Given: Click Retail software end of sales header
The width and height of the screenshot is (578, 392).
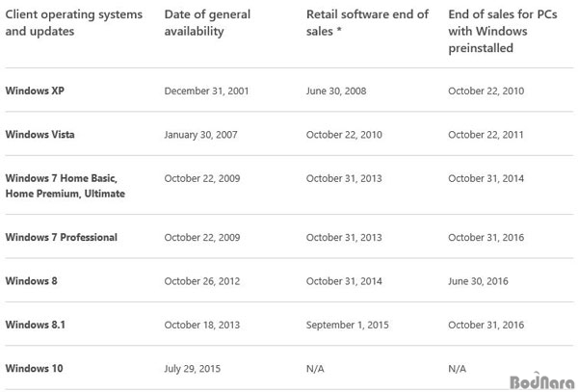Looking at the screenshot, I should tap(367, 23).
